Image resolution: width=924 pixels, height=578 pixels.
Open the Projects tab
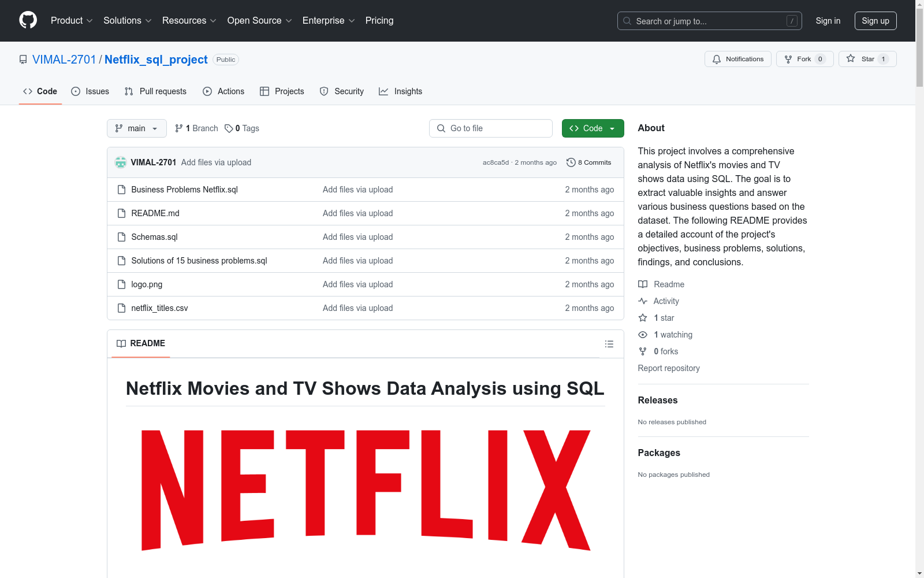pos(282,91)
